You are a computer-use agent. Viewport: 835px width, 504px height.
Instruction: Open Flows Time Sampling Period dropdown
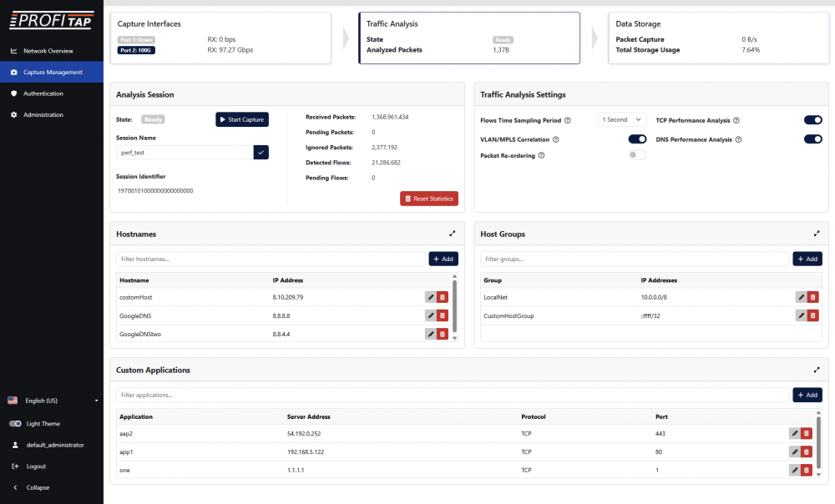(622, 120)
